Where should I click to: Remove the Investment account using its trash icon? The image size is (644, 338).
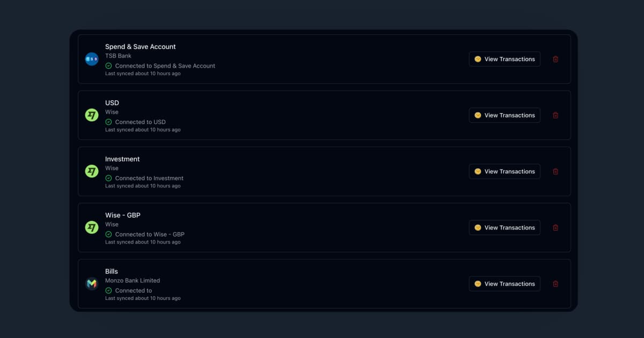coord(555,171)
